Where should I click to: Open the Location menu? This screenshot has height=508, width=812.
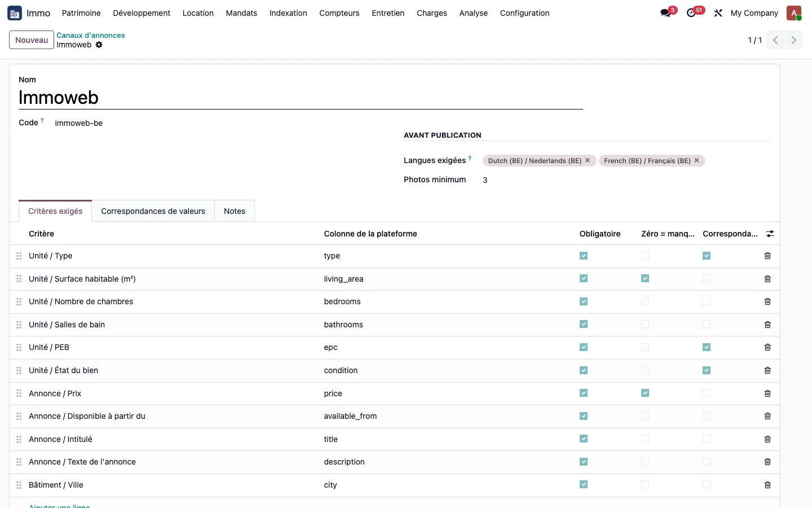(x=198, y=13)
